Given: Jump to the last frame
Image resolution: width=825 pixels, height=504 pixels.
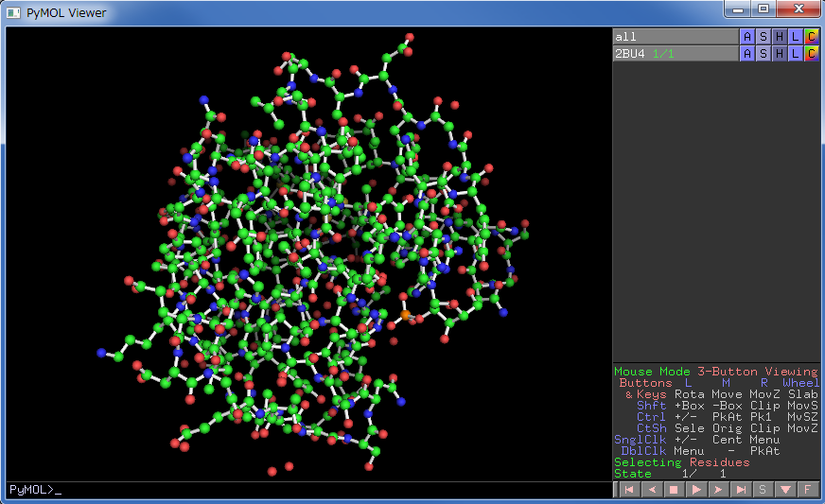Looking at the screenshot, I should pyautogui.click(x=741, y=490).
